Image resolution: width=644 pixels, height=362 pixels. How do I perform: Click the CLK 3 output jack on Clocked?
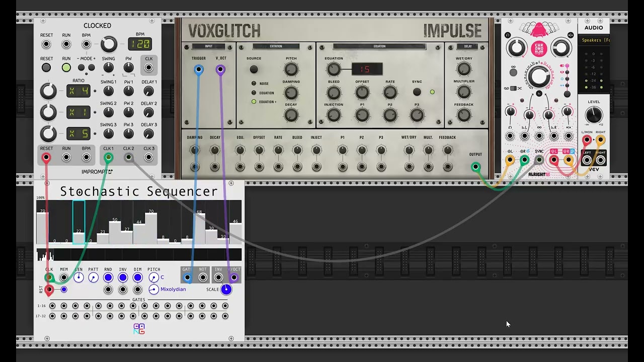(149, 157)
